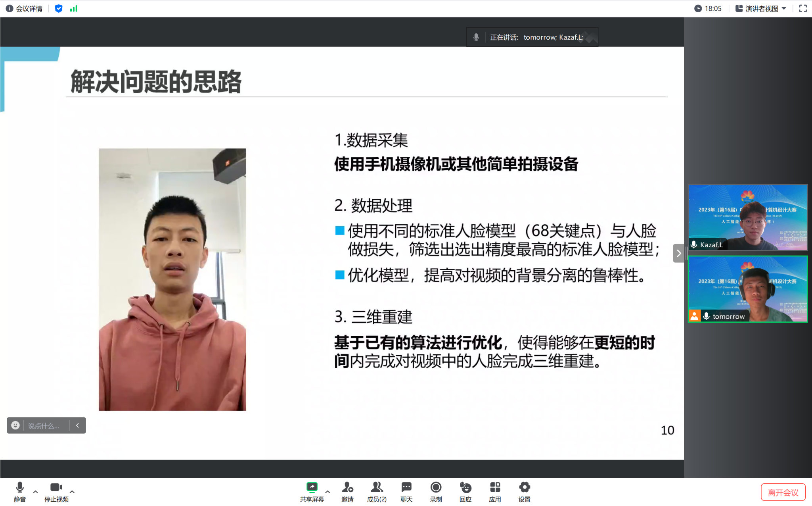Select the Kazaf.L video thumbnail

[747, 217]
